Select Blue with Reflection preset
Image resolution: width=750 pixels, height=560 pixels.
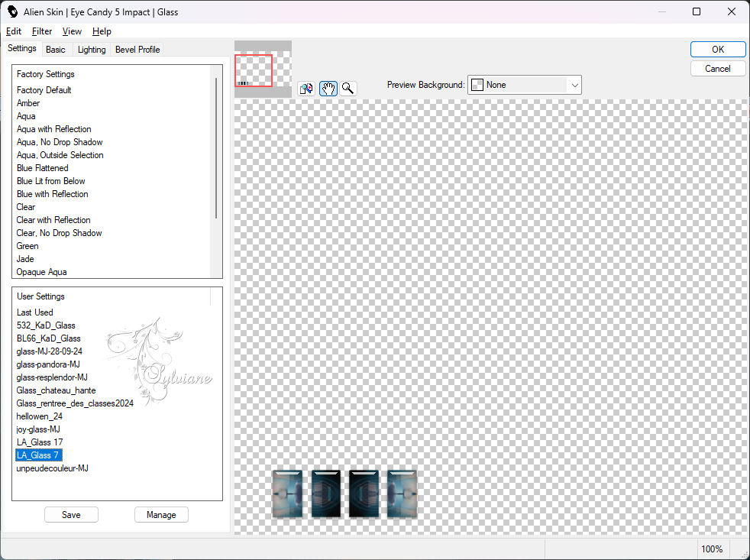pos(52,194)
